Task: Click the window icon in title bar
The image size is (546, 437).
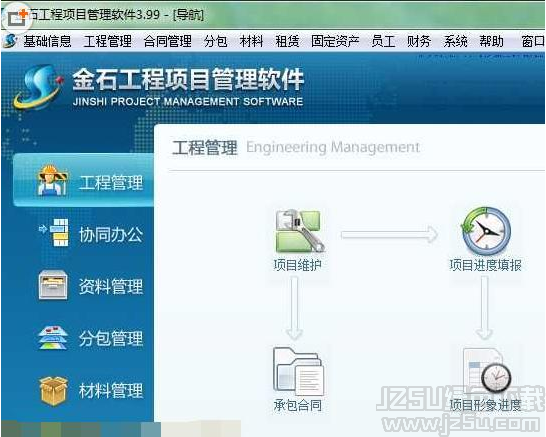Action: [x=17, y=17]
